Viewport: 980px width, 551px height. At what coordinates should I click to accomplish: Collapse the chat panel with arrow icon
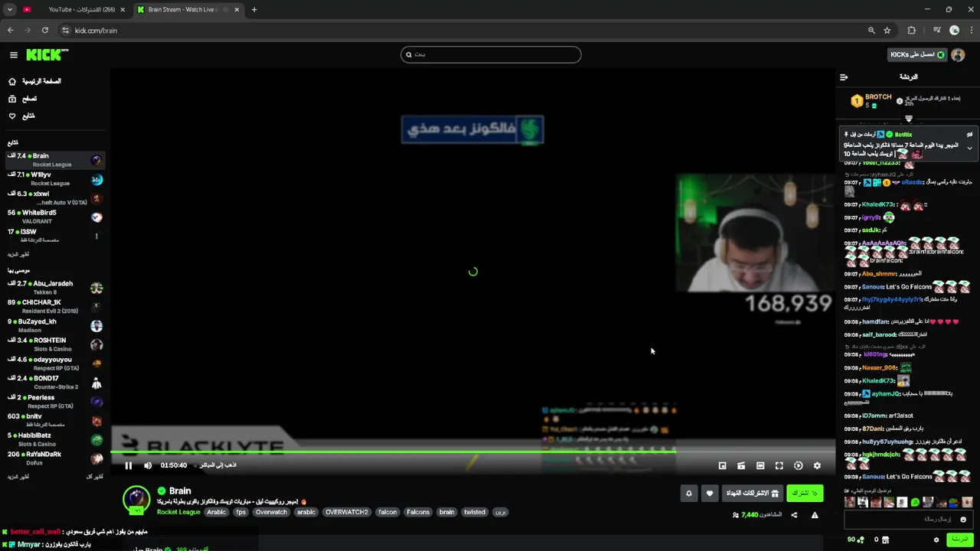844,77
